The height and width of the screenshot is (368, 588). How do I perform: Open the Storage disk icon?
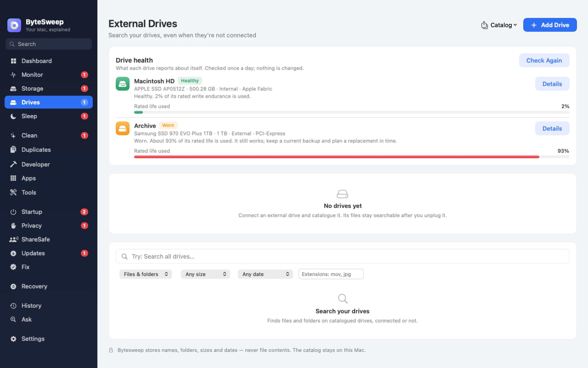tap(13, 89)
